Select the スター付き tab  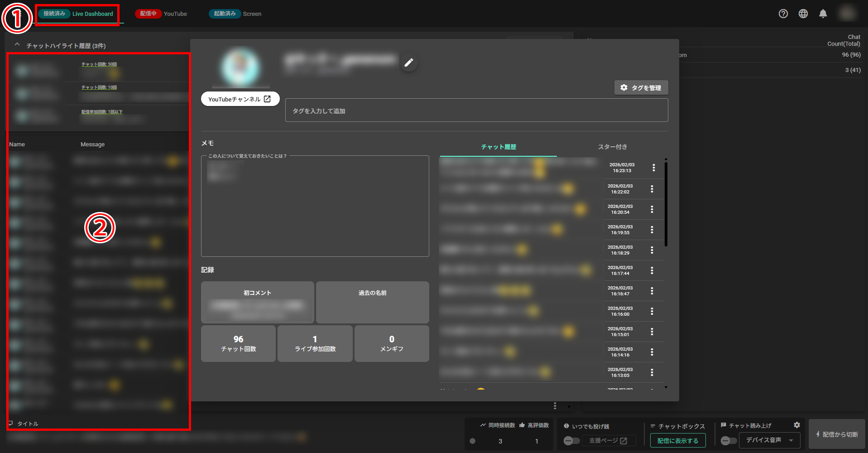click(x=613, y=147)
